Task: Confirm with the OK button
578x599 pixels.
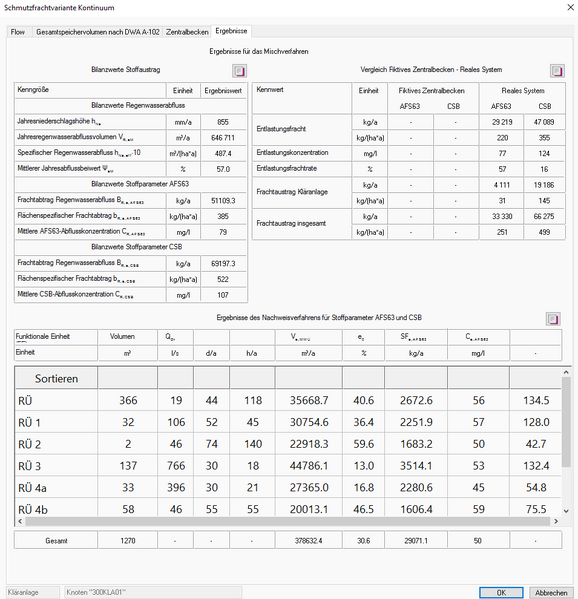Action: (501, 593)
